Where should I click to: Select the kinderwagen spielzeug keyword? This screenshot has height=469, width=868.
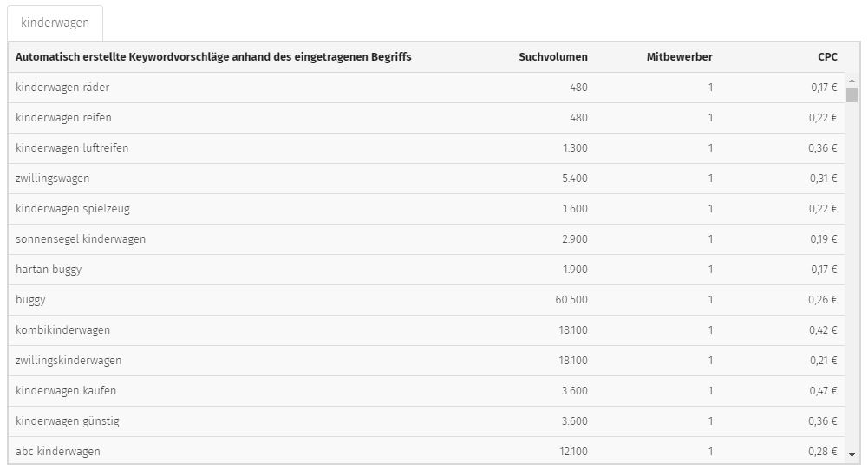pyautogui.click(x=73, y=209)
